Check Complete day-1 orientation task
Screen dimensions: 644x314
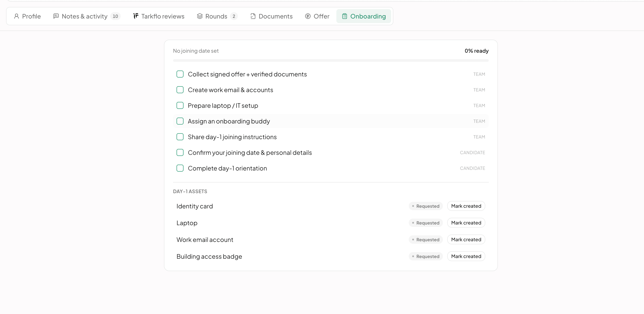coord(180,168)
